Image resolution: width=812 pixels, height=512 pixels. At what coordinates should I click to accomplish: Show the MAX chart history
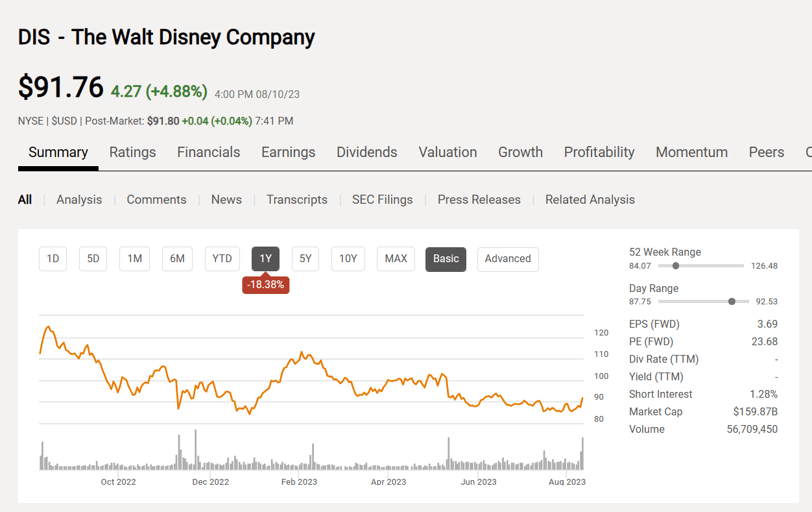tap(396, 259)
